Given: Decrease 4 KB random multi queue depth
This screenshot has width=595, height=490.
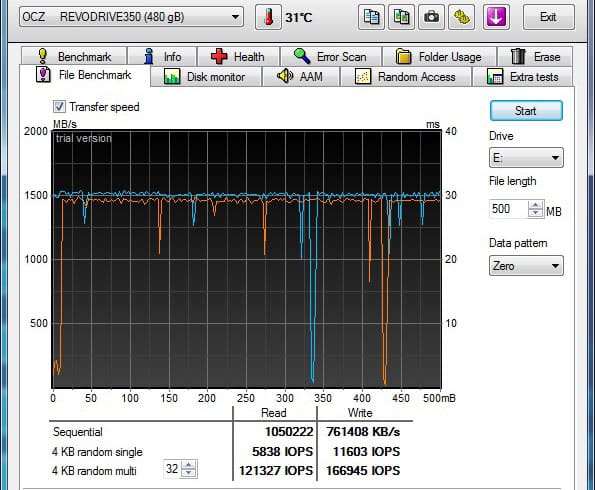Looking at the screenshot, I should (x=189, y=473).
